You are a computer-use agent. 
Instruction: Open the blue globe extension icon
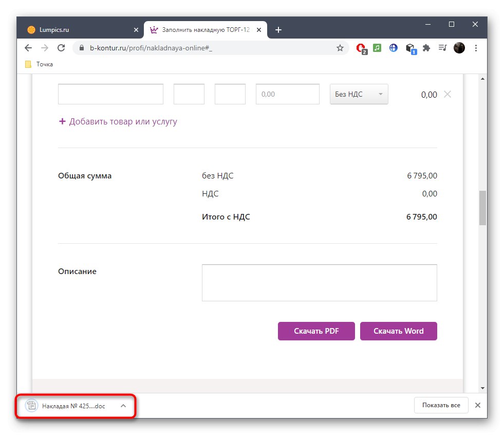tap(394, 48)
